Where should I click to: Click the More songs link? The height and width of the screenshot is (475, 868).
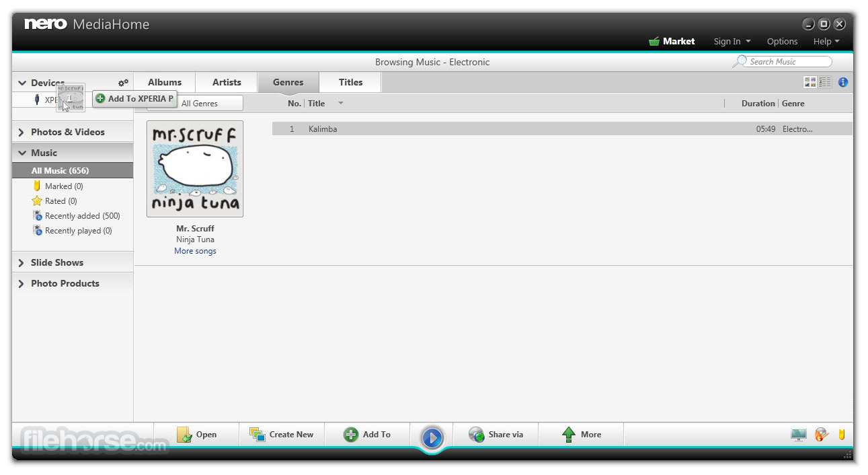(195, 251)
